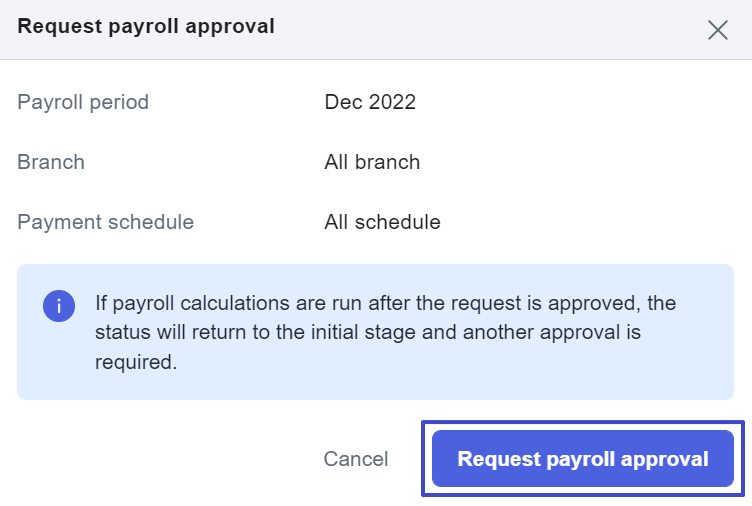The image size is (752, 506).
Task: Click empty header space beside the title
Action: click(480, 28)
